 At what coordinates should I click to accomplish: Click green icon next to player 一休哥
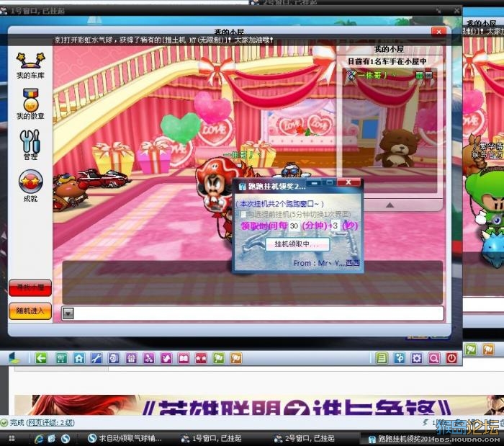(x=419, y=75)
